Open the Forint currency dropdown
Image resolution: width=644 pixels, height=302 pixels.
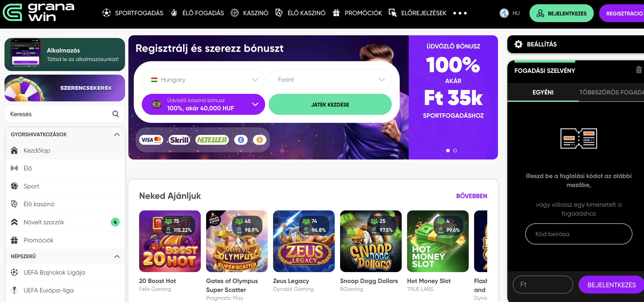tap(330, 80)
